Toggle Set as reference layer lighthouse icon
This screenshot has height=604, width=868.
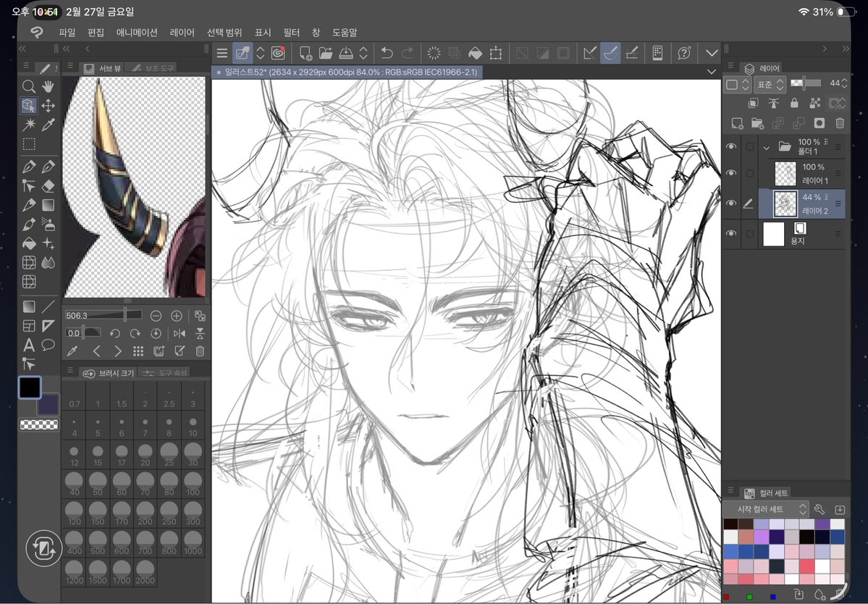click(x=774, y=103)
